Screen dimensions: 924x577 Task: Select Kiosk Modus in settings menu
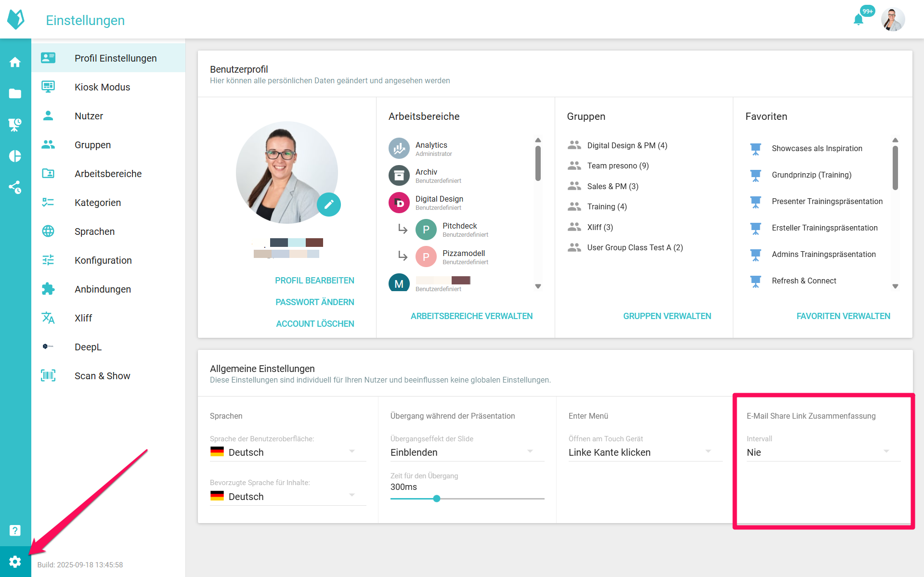pos(102,87)
